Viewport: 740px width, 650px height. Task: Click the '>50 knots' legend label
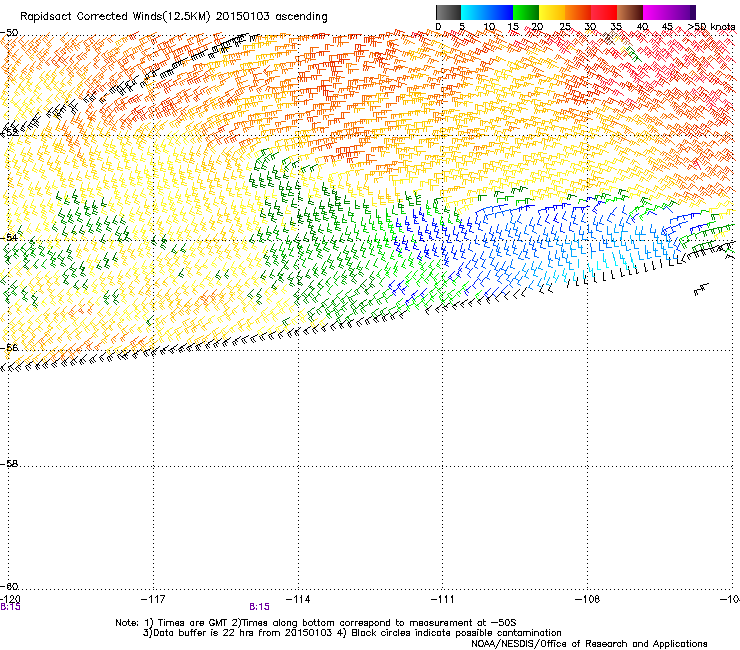[x=711, y=27]
